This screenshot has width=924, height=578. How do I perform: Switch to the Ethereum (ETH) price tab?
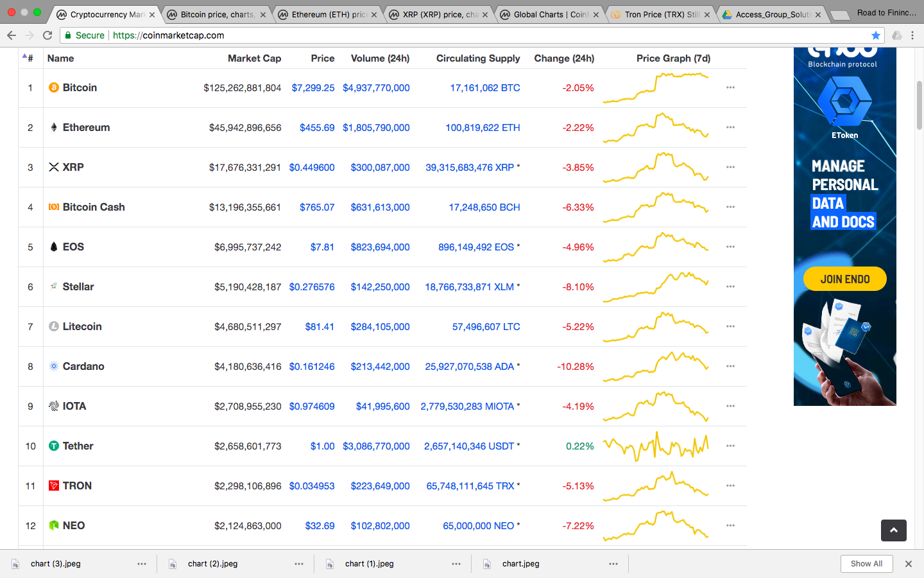(x=329, y=14)
